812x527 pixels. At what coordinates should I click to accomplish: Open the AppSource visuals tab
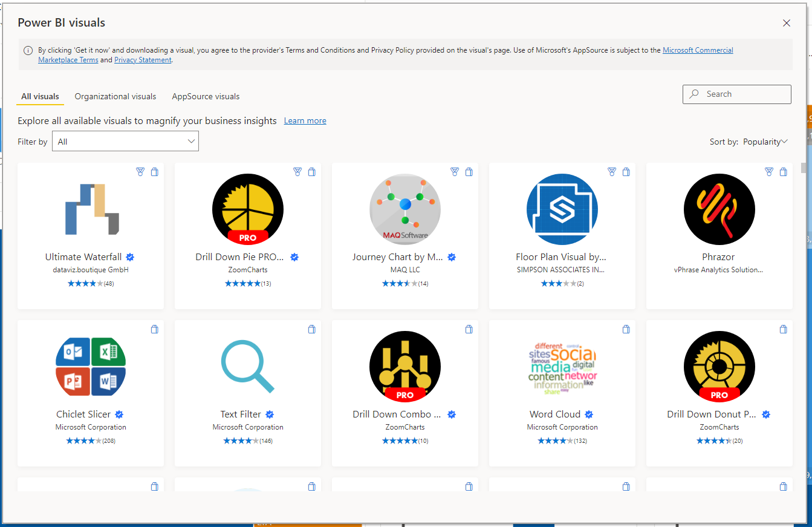(206, 96)
